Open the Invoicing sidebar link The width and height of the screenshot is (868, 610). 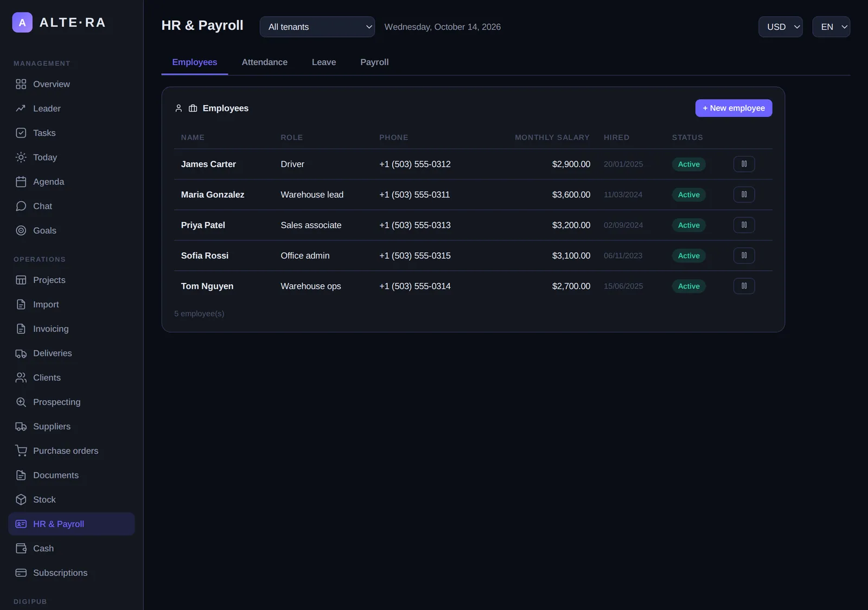(x=72, y=329)
